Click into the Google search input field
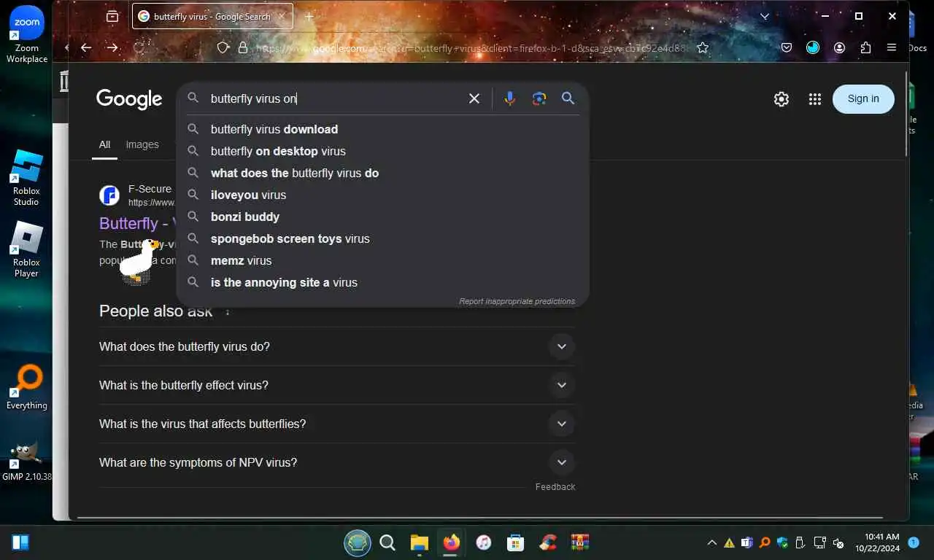Image resolution: width=934 pixels, height=560 pixels. [x=336, y=98]
